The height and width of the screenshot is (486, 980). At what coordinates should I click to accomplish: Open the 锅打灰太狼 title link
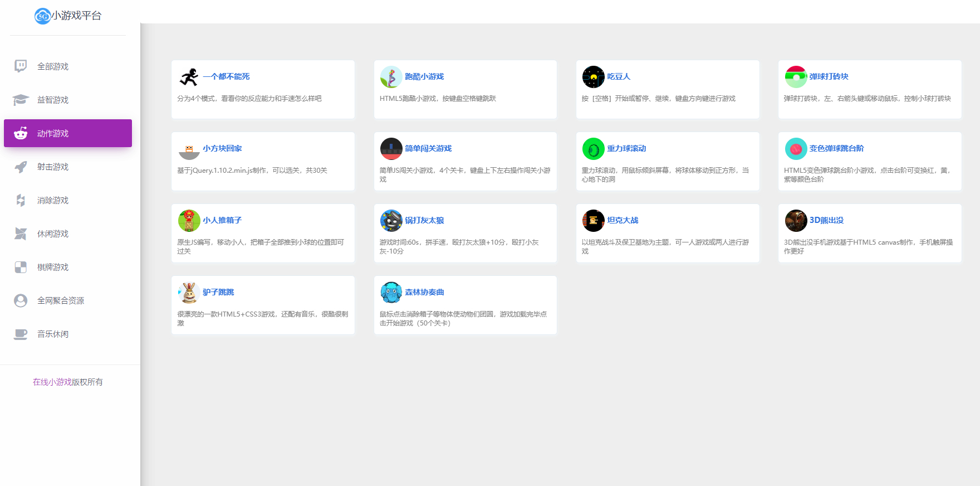pos(424,220)
